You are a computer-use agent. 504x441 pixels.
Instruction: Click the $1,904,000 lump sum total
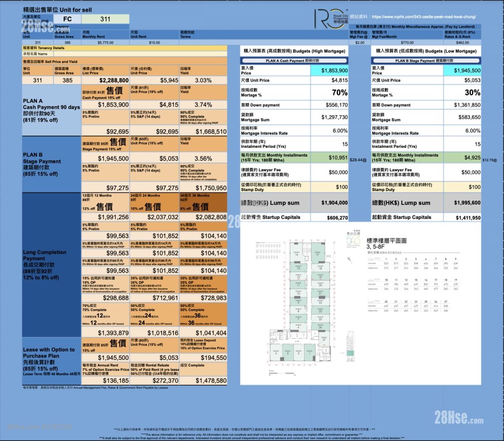[329, 203]
